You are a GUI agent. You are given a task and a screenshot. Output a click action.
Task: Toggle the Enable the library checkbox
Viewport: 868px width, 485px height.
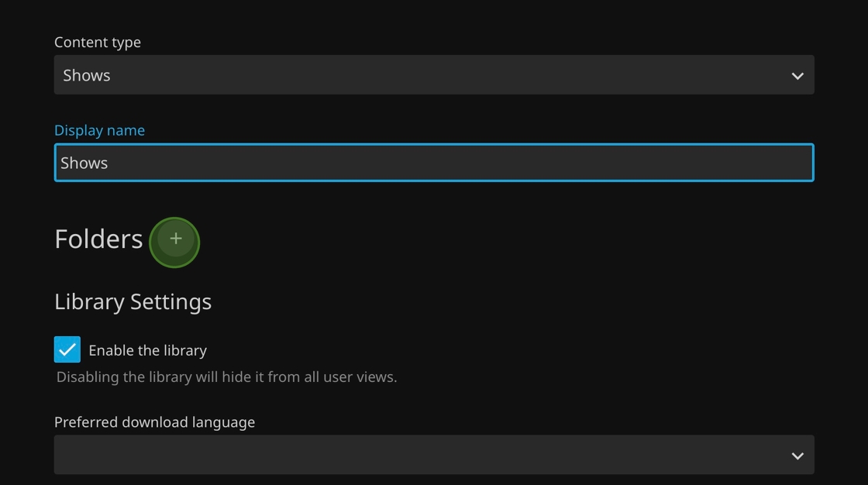click(67, 349)
